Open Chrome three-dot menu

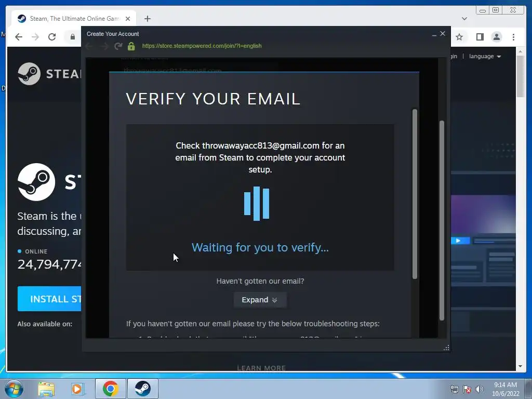click(514, 37)
